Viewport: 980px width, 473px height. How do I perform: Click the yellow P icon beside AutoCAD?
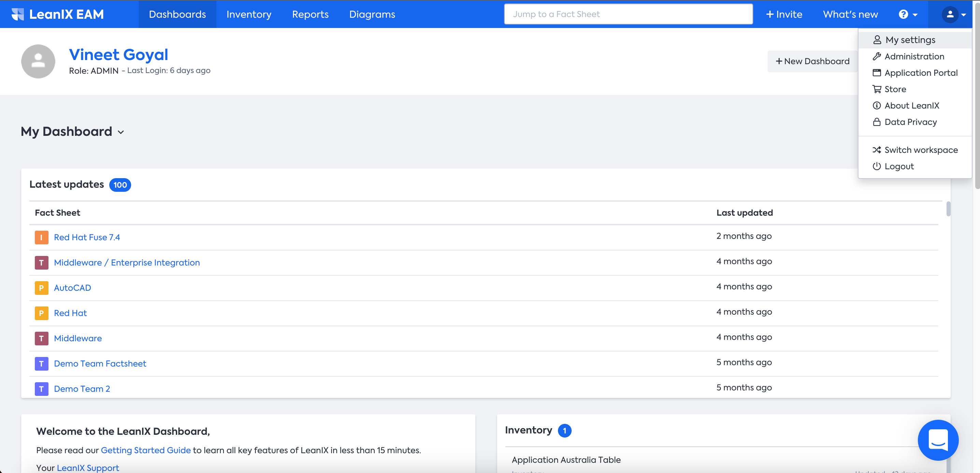[x=41, y=288]
